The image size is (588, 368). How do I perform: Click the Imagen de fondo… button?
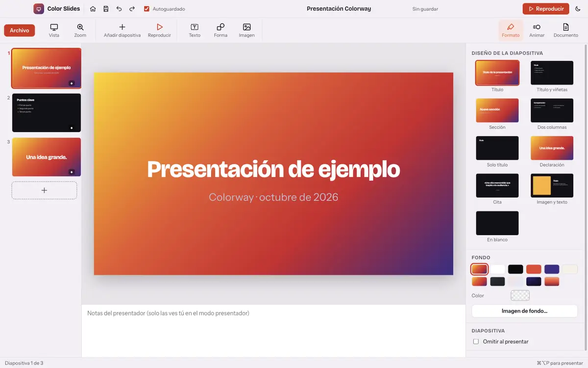coord(524,311)
